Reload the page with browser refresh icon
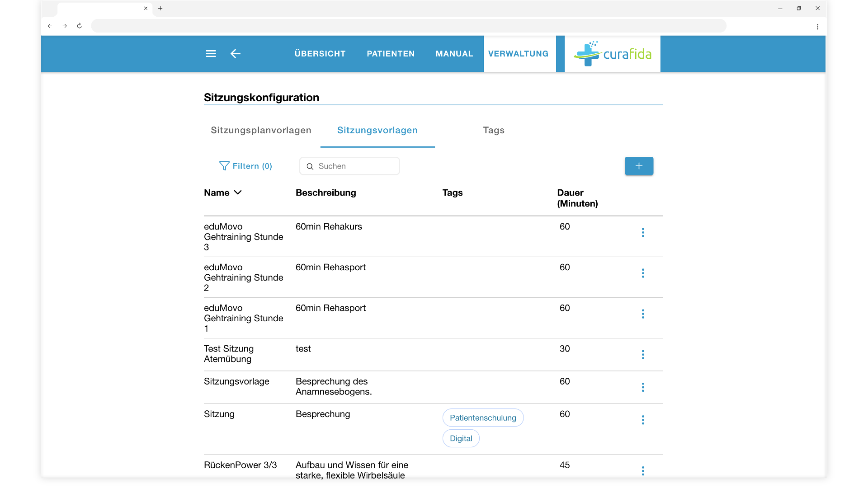The height and width of the screenshot is (488, 868). (x=79, y=26)
